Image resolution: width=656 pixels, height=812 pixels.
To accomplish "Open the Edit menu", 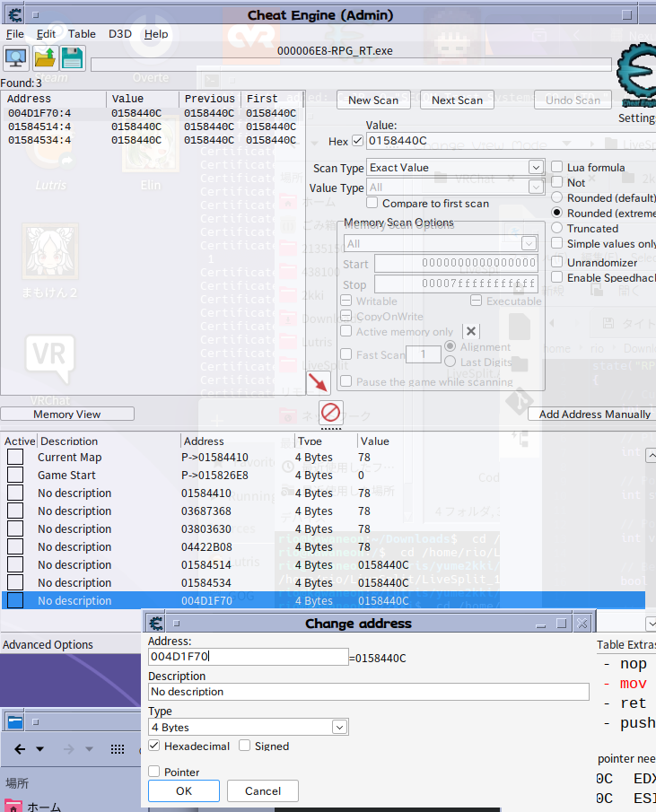I will coord(46,34).
